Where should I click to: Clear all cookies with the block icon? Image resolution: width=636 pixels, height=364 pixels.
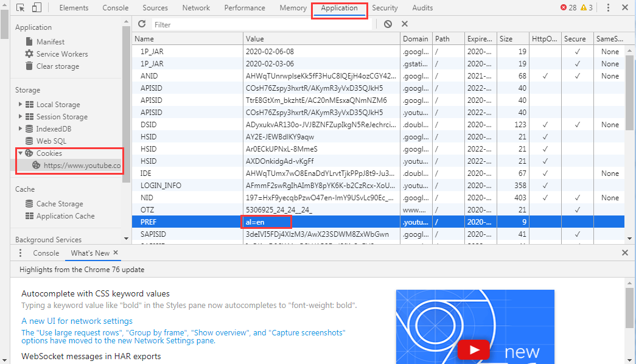coord(388,24)
